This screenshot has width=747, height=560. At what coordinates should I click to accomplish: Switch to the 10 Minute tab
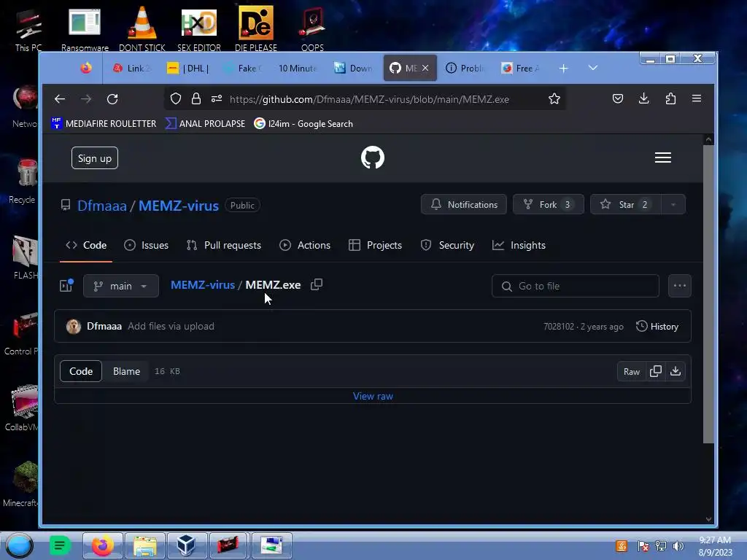click(298, 68)
